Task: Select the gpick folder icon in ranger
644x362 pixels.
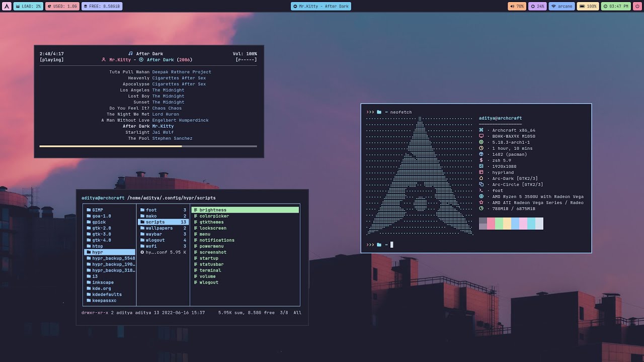Action: click(x=89, y=222)
